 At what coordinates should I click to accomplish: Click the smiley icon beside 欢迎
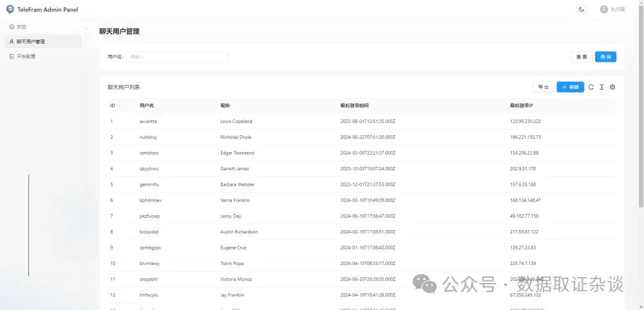[x=12, y=27]
